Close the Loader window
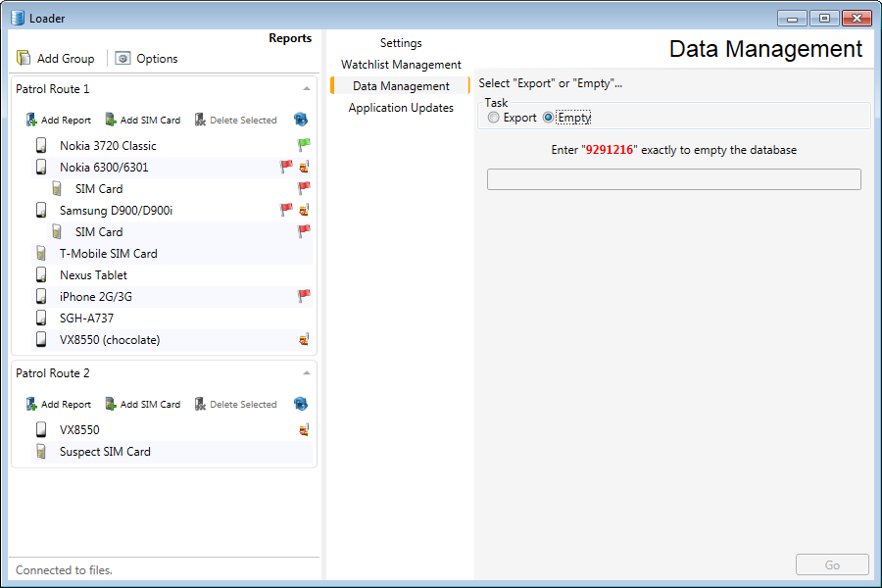This screenshot has height=588, width=882. pyautogui.click(x=857, y=19)
